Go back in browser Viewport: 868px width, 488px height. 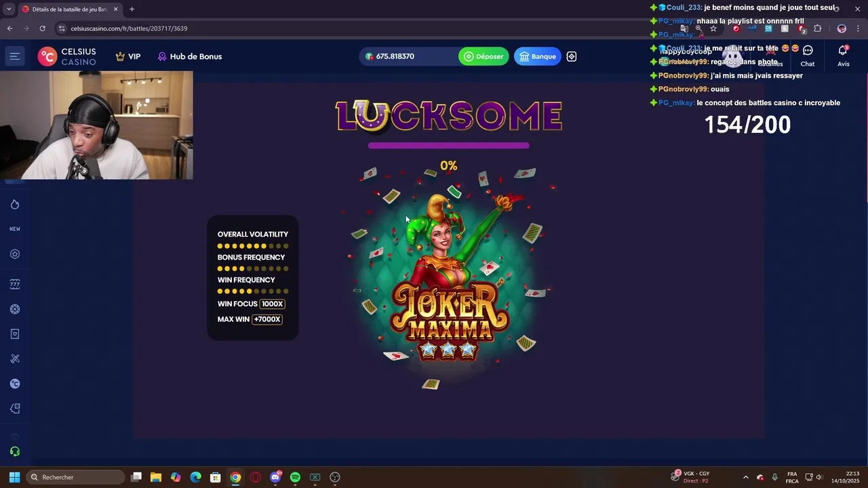click(x=9, y=28)
